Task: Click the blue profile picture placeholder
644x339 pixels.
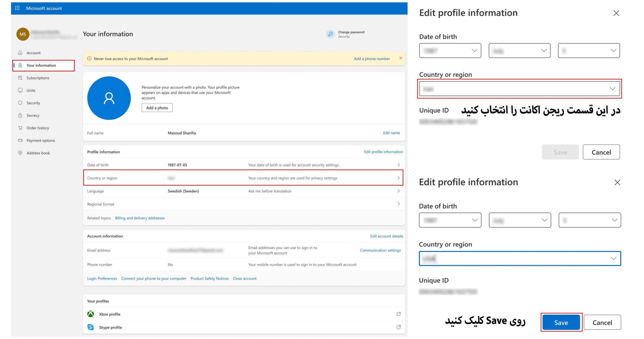Action: (x=109, y=98)
